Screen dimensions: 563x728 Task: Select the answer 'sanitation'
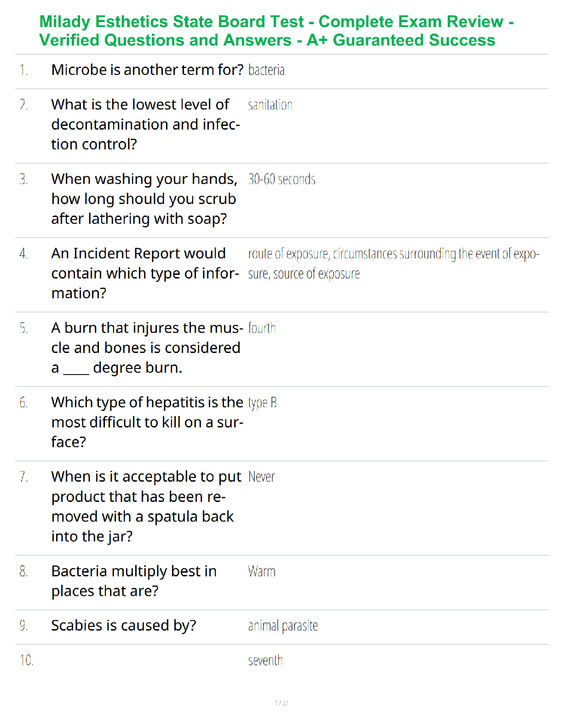270,105
